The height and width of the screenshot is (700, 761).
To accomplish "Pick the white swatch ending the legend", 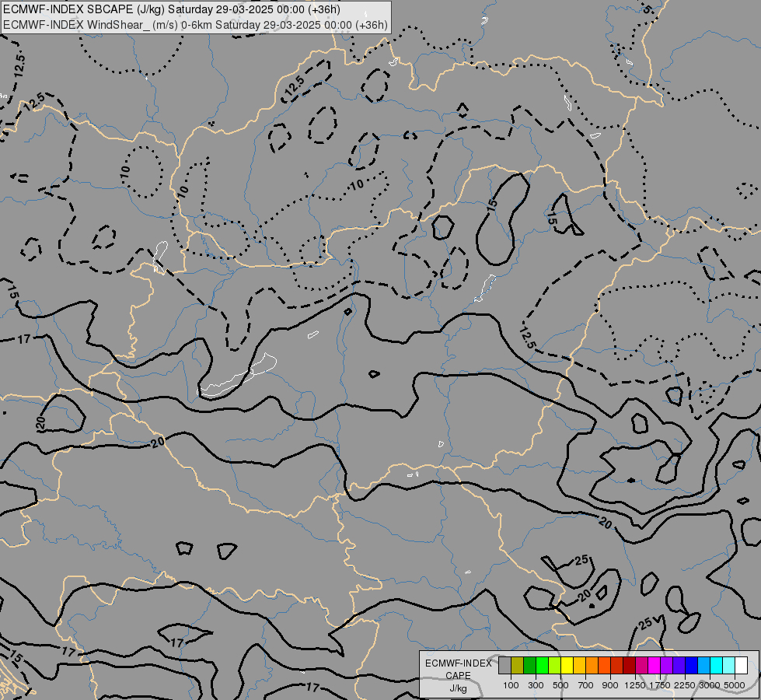I will (741, 665).
